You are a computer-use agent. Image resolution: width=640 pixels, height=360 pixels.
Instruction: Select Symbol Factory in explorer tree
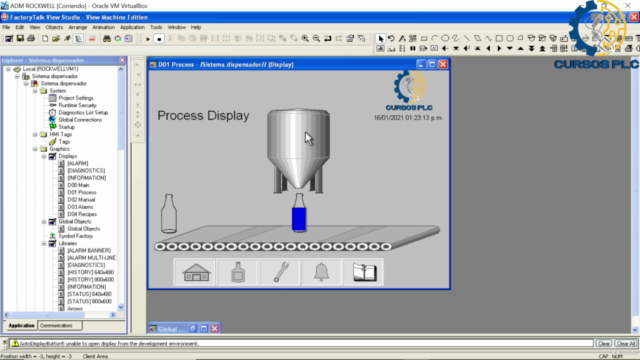[x=76, y=236]
